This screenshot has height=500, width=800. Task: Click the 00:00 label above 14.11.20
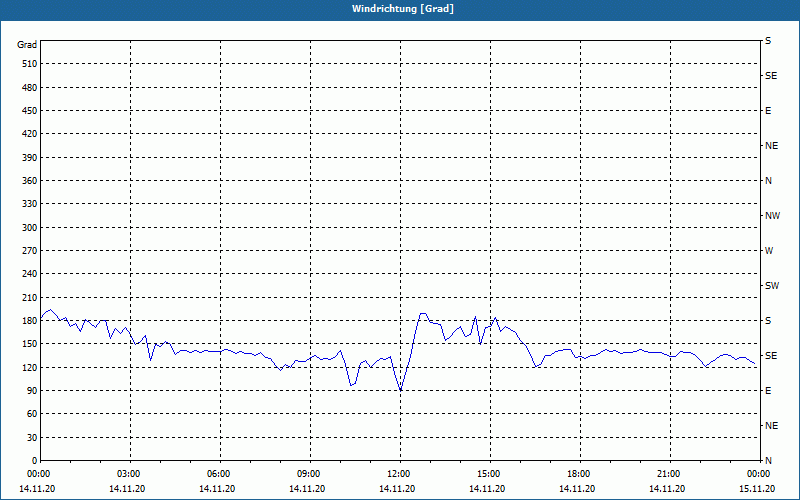38,474
